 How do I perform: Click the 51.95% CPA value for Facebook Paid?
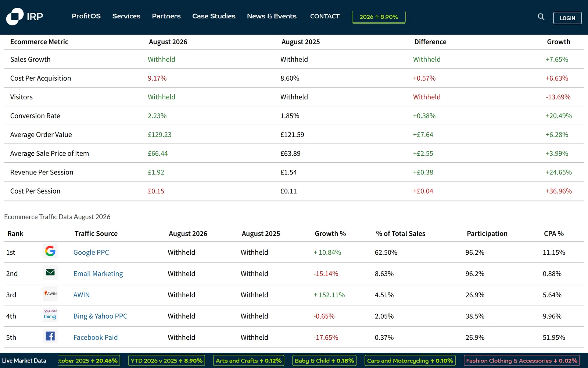[554, 337]
